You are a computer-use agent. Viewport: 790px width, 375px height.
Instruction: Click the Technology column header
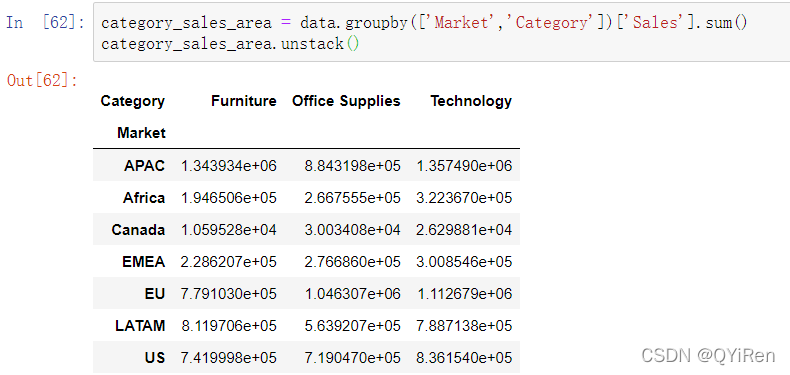[471, 101]
